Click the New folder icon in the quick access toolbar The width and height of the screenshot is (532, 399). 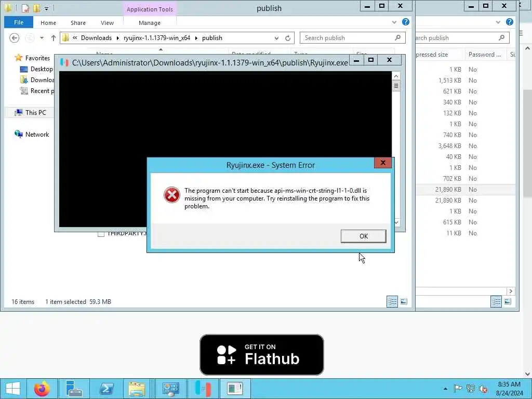37,8
